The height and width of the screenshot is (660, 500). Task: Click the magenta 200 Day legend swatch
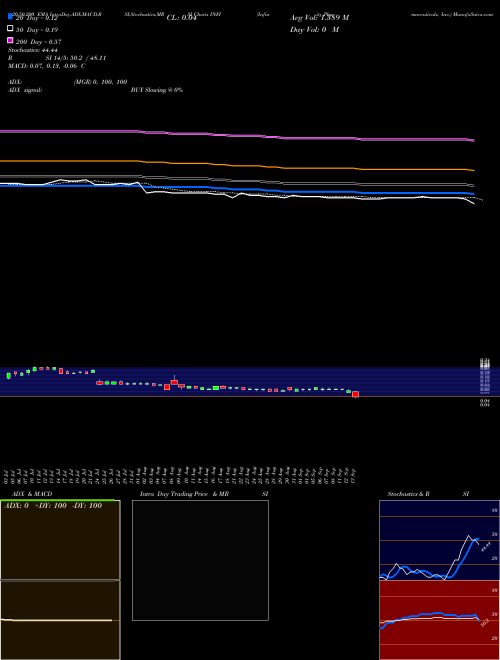point(10,40)
